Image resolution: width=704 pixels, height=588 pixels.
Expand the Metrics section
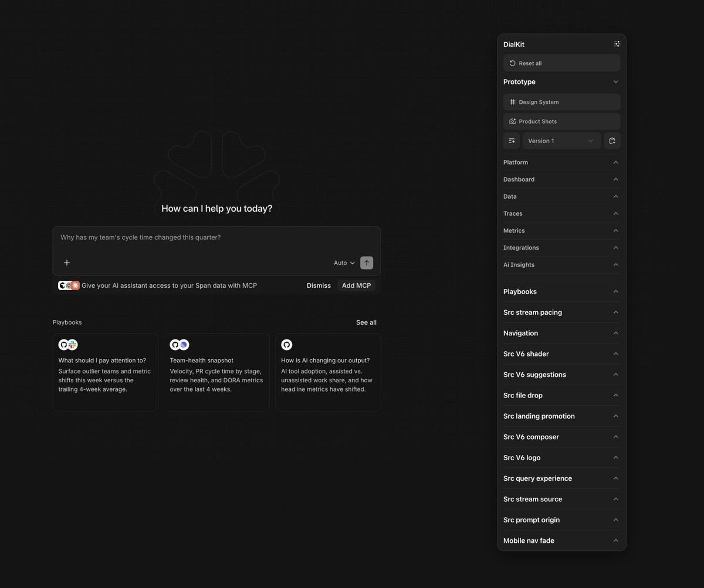coord(561,230)
